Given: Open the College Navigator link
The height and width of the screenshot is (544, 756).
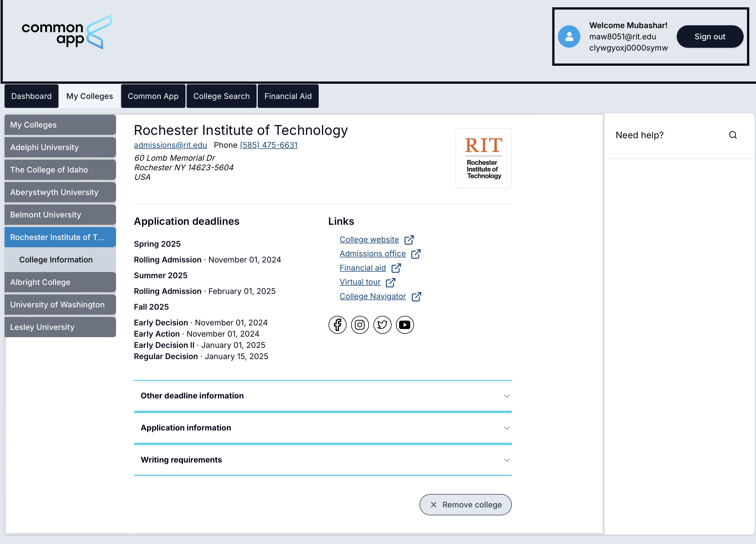Looking at the screenshot, I should point(373,296).
